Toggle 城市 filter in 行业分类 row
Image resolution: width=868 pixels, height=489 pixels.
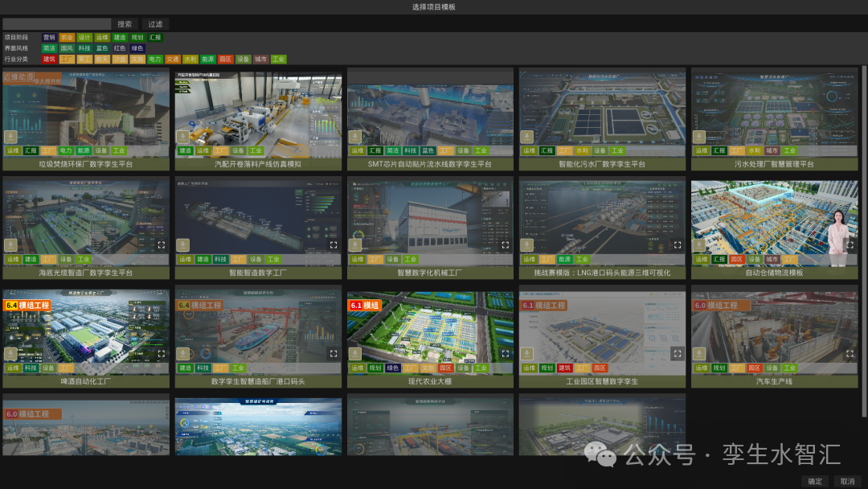tap(260, 59)
